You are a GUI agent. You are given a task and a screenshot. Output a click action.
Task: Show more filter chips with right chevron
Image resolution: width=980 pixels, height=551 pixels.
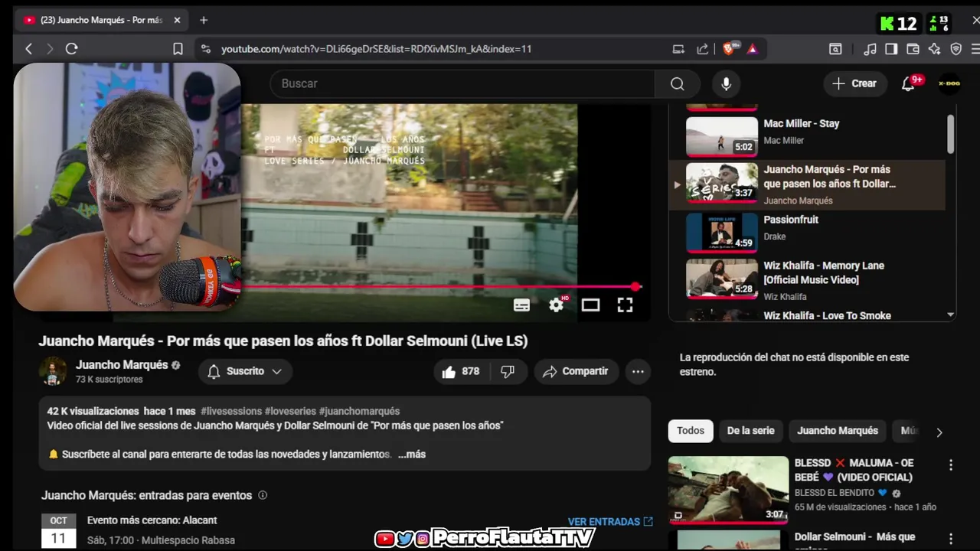click(939, 432)
